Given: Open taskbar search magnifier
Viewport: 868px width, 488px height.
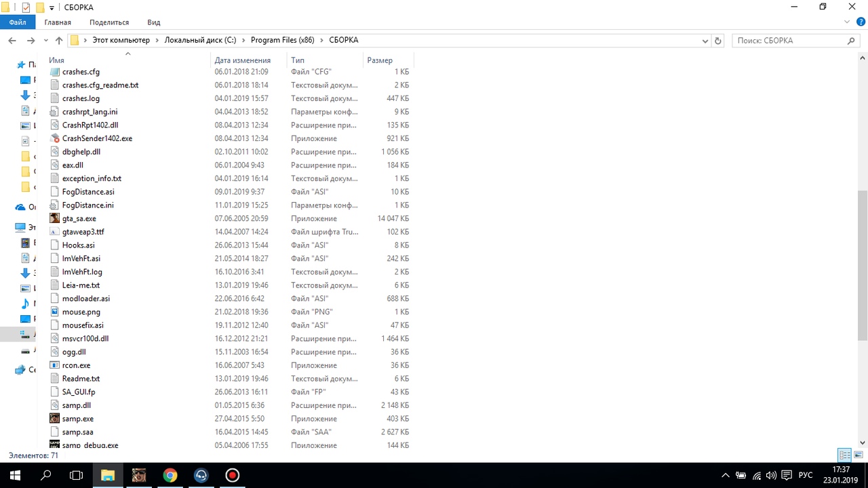Looking at the screenshot, I should click(46, 475).
